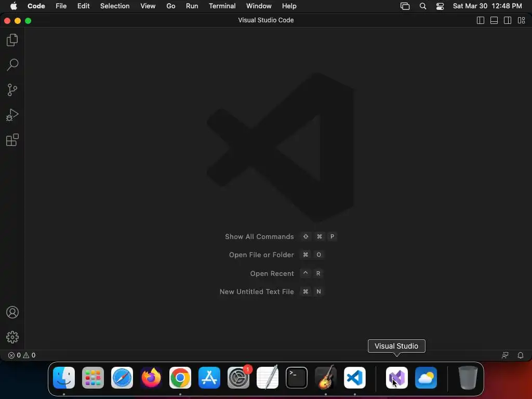Open the Help menu
This screenshot has width=532, height=399.
289,6
